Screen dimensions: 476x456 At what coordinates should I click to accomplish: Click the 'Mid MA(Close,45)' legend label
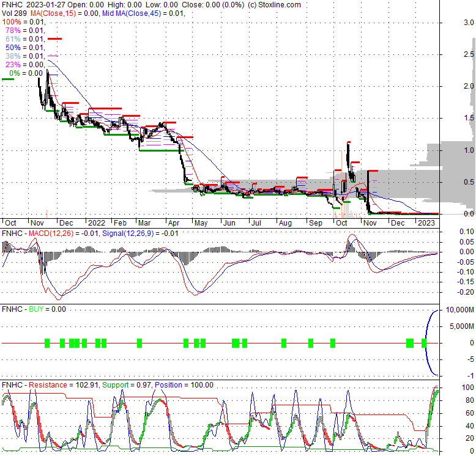132,13
